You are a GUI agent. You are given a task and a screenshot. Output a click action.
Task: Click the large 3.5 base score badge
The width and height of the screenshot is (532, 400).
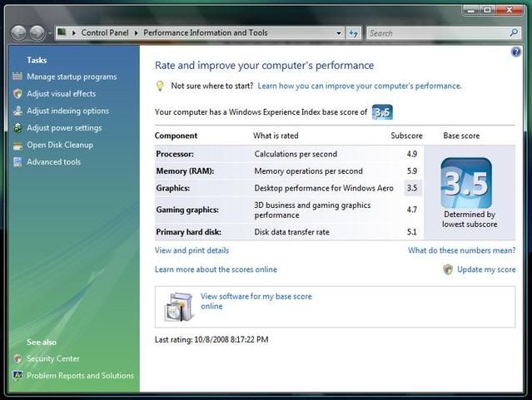click(466, 183)
